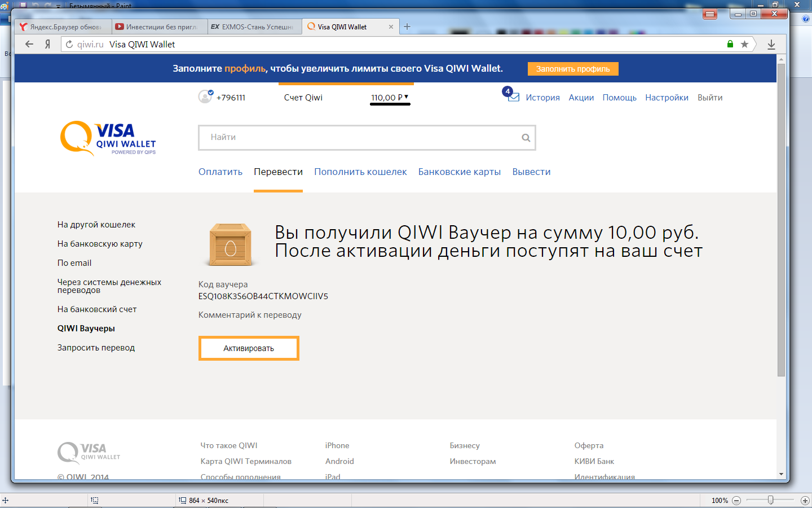Click voucher code ESQ108K3S6OB44CTKMOWCIIV5

point(263,296)
